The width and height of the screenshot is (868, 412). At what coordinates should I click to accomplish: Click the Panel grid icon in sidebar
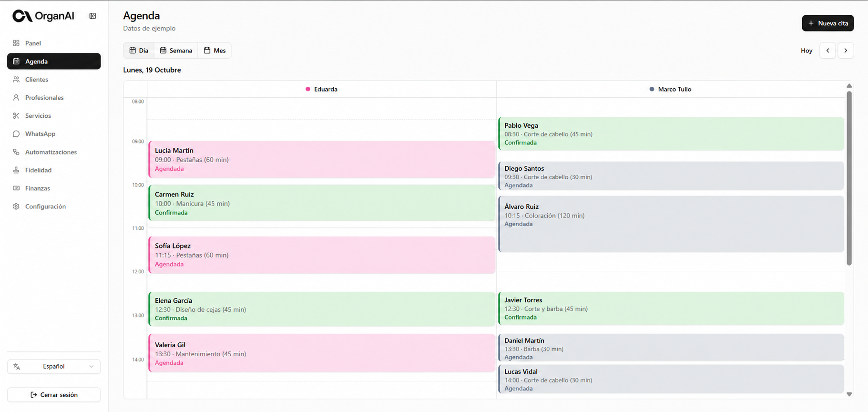(x=16, y=43)
